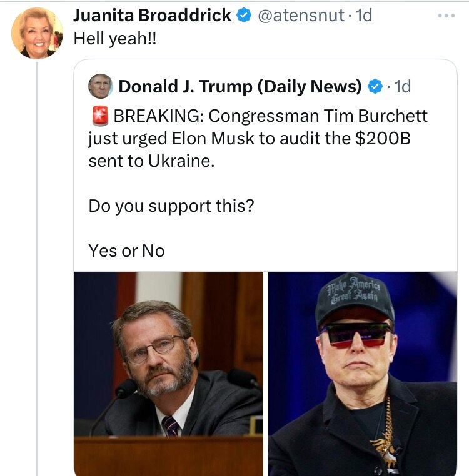Image resolution: width=469 pixels, height=476 pixels.
Task: Open the three-dot more options menu
Action: click(447, 16)
